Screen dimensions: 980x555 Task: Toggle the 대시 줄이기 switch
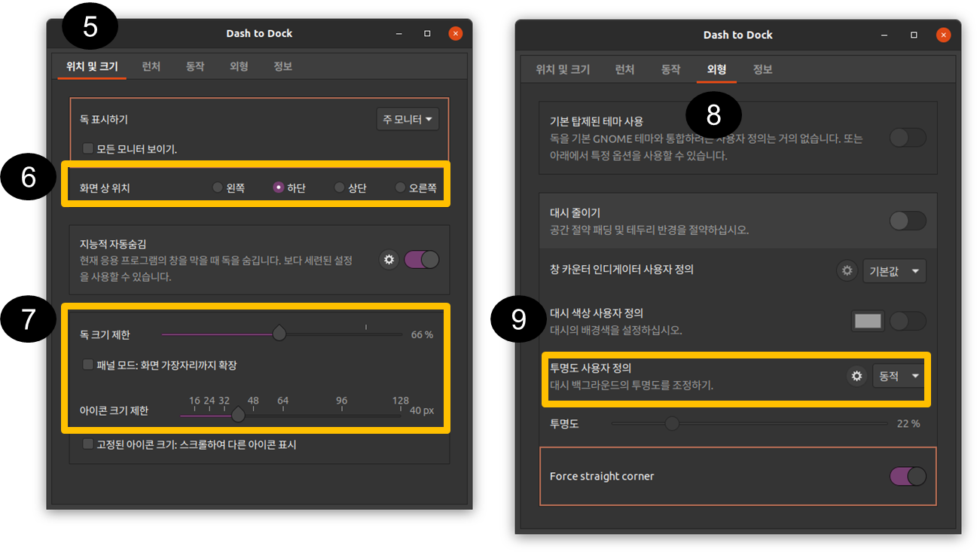pos(908,221)
